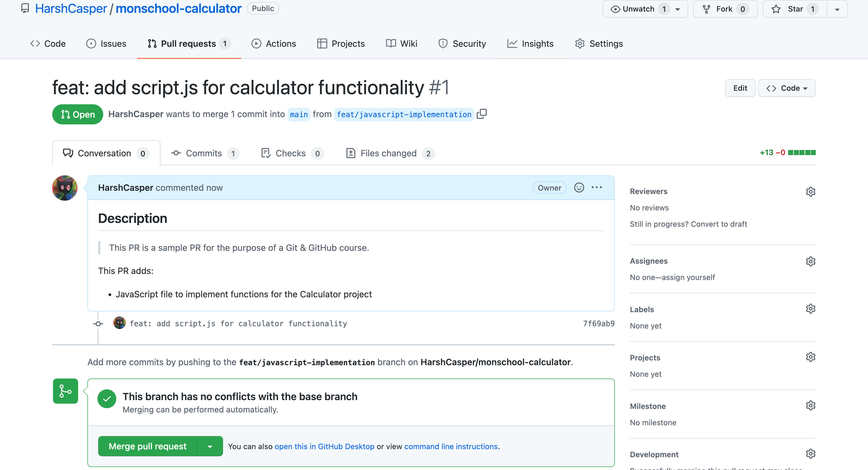Select the Pull requests tab
The height and width of the screenshot is (470, 868).
[189, 43]
